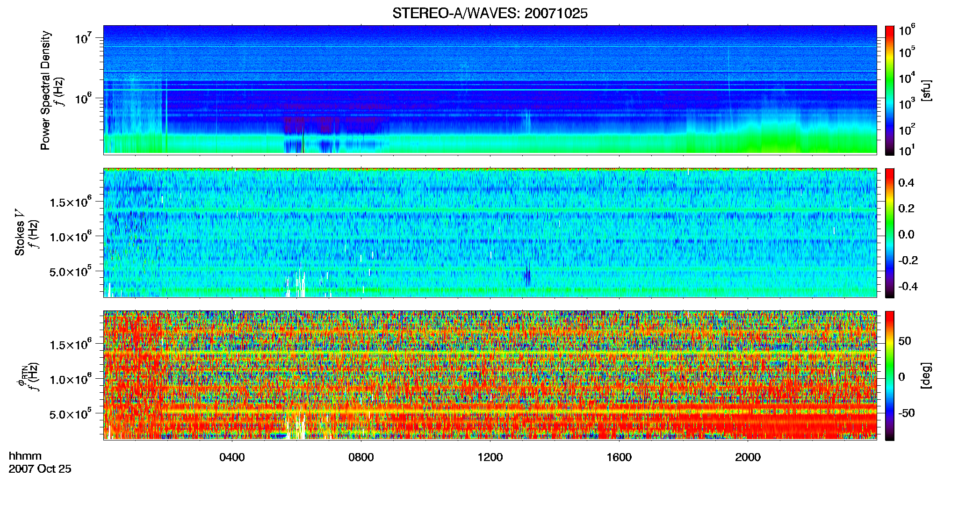980x505 pixels.
Task: Click the Stokes V colorbar
Action: [x=890, y=233]
